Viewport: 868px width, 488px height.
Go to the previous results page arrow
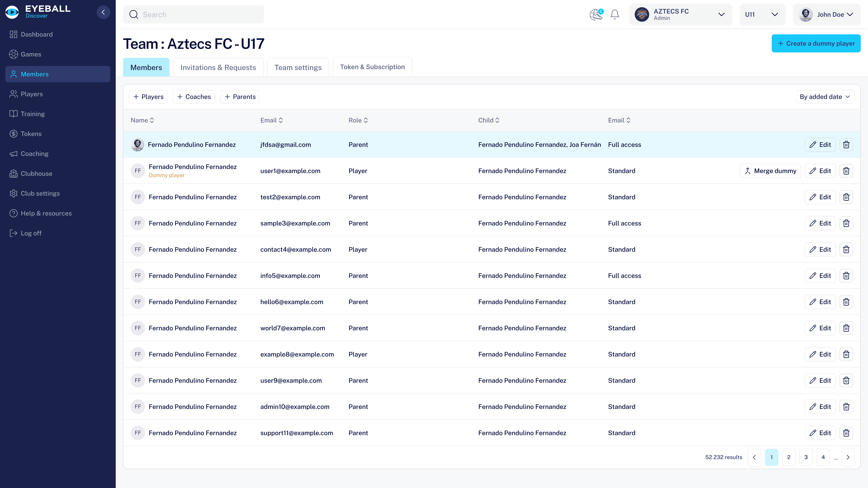pyautogui.click(x=754, y=457)
